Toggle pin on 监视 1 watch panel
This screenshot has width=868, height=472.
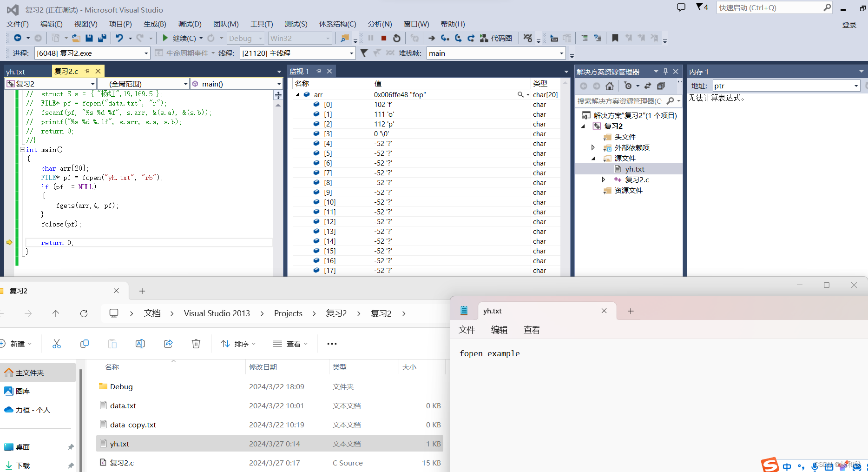[319, 71]
